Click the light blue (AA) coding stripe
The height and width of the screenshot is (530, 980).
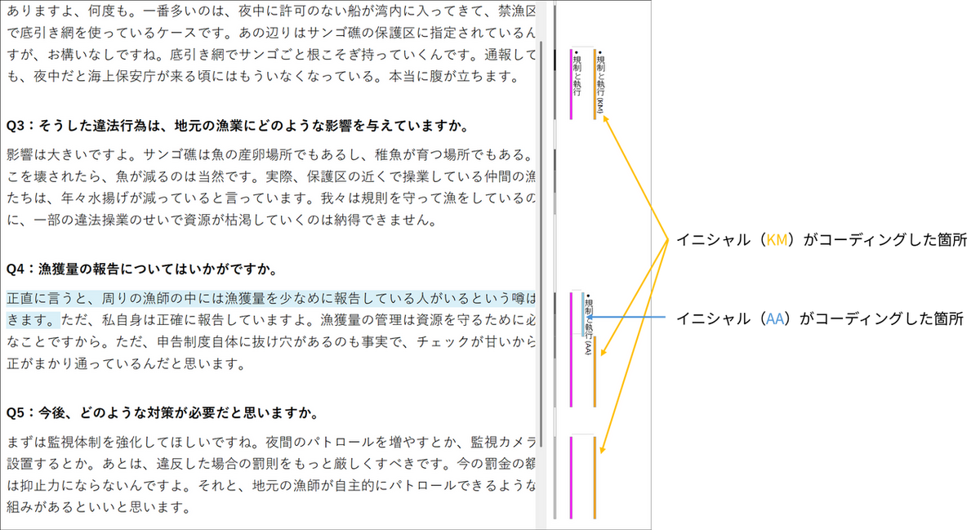pyautogui.click(x=583, y=315)
